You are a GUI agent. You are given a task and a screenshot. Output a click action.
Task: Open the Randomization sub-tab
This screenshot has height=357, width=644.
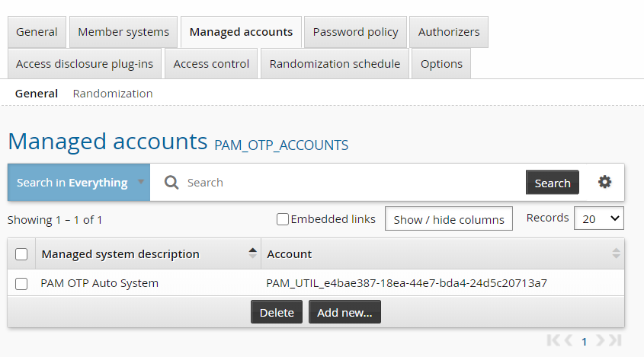[113, 94]
